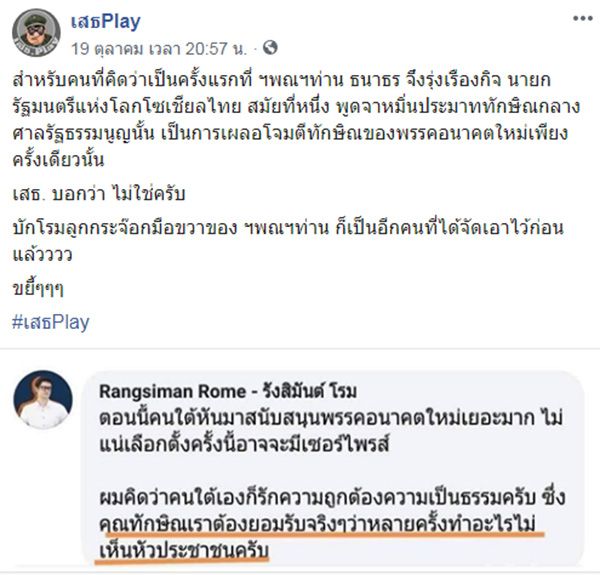Click underlined phrase เห็นหัวประชาชนครับ

pyautogui.click(x=184, y=550)
